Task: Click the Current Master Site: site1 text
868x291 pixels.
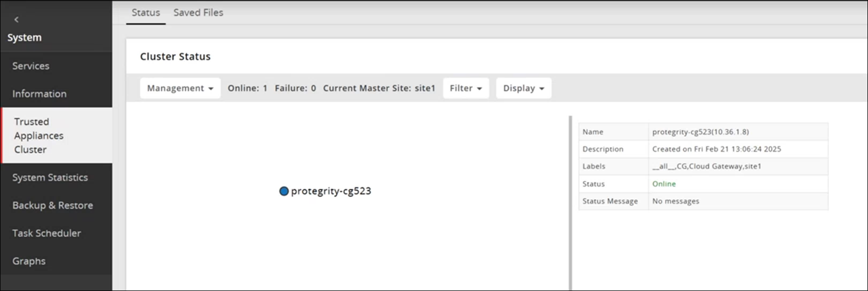Action: coord(379,88)
